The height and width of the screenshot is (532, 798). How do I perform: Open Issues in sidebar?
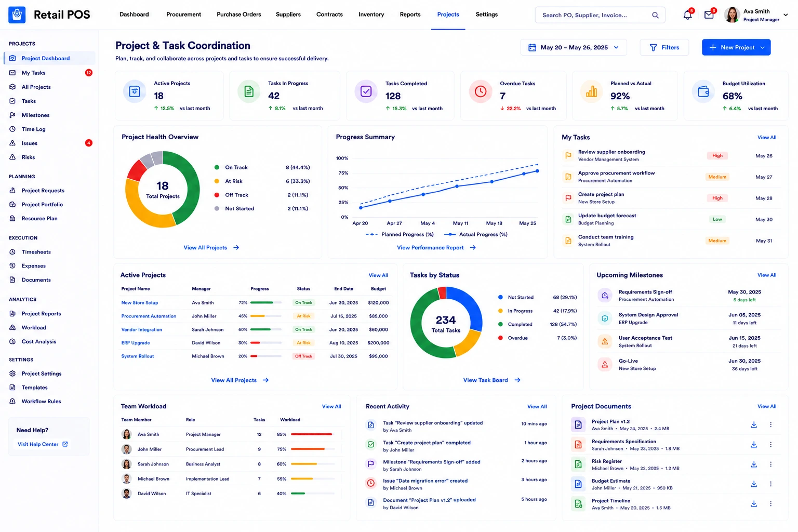point(49,143)
